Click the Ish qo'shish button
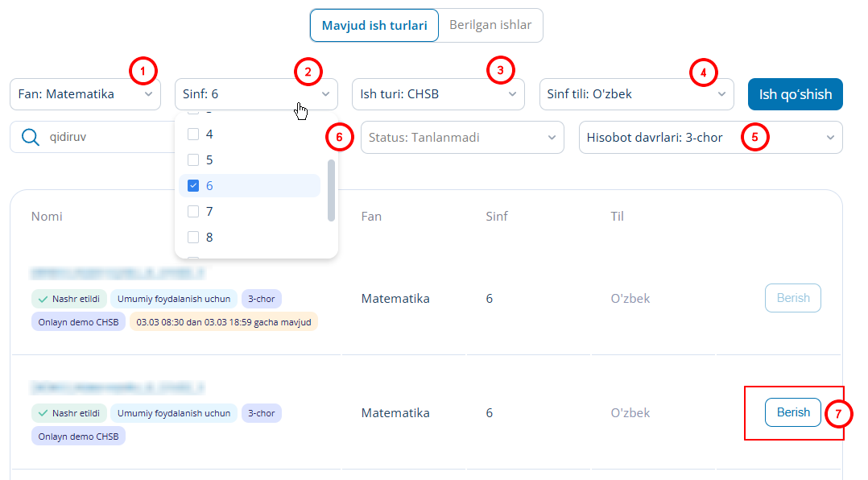This screenshot has height=480, width=868. pos(795,94)
